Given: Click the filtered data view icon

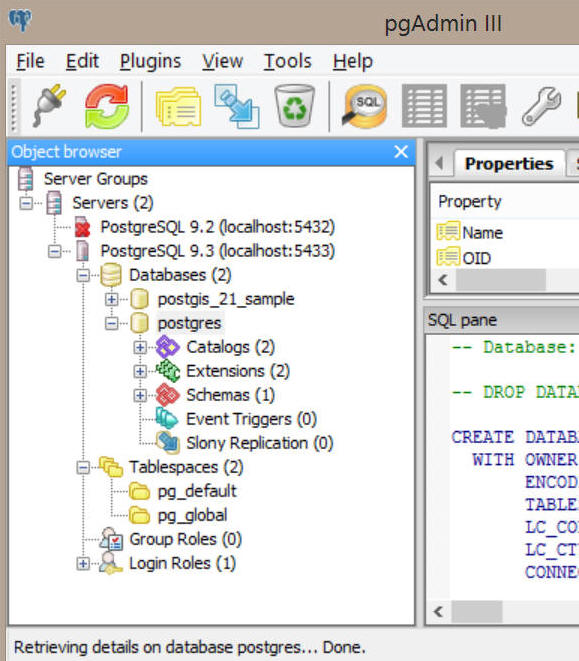Looking at the screenshot, I should pyautogui.click(x=483, y=106).
